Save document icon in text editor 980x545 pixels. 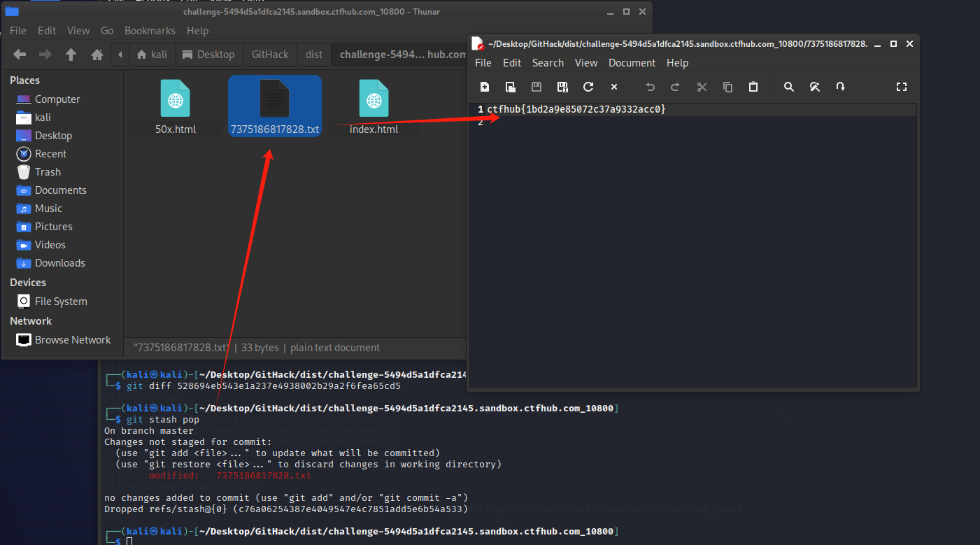537,87
